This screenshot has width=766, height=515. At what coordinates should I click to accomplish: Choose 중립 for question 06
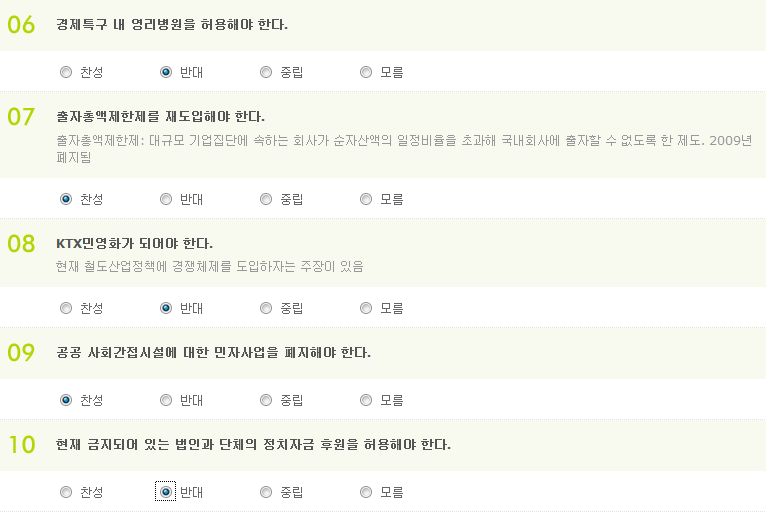tap(266, 72)
